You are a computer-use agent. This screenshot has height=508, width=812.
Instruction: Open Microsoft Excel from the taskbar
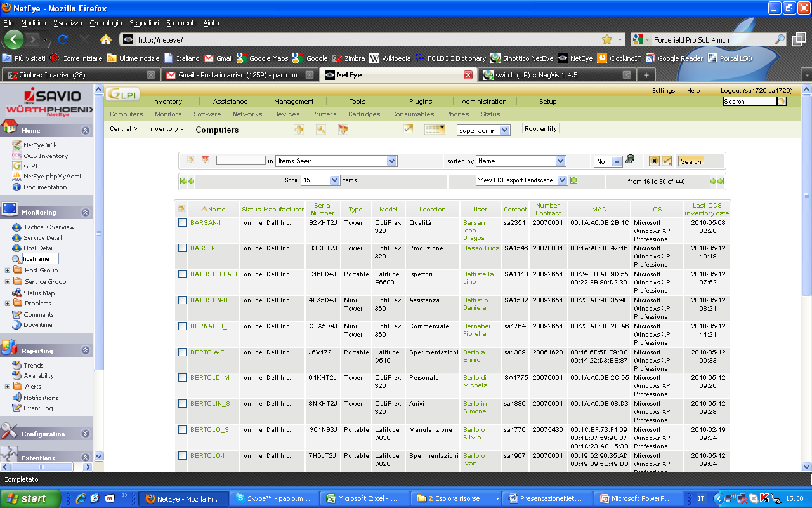(x=363, y=499)
